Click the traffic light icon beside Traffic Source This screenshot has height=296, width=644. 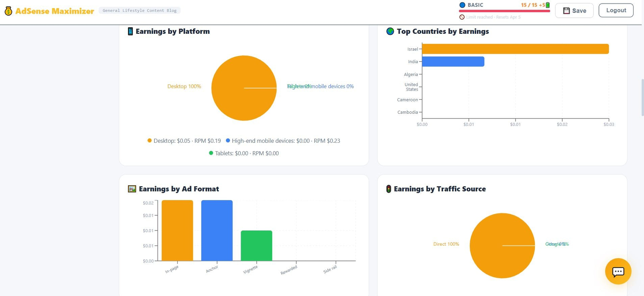(388, 189)
